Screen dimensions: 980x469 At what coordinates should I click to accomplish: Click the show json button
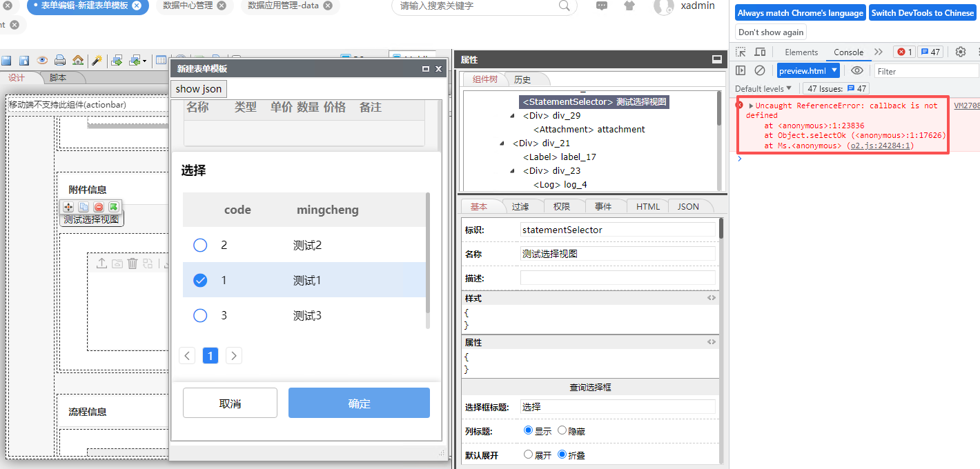pyautogui.click(x=198, y=89)
